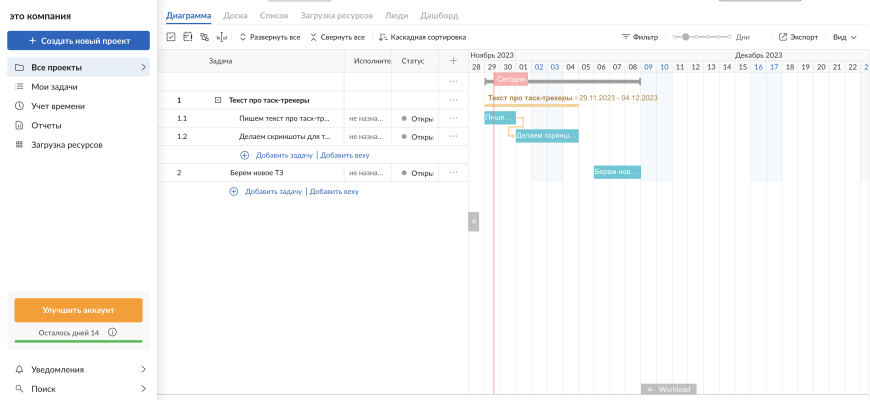
Task: Open three-dots menu for task row 1.1
Action: click(453, 118)
